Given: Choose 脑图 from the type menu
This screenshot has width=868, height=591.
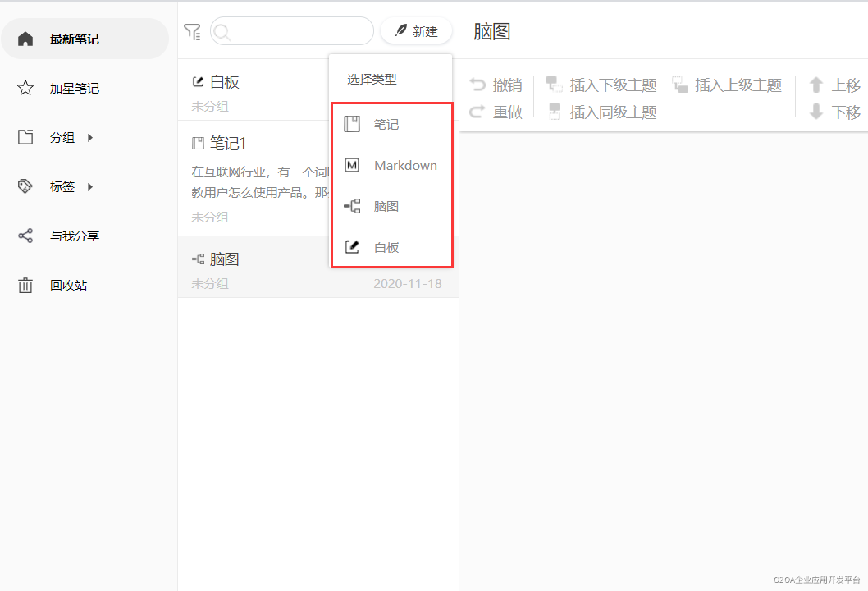Looking at the screenshot, I should coord(392,207).
